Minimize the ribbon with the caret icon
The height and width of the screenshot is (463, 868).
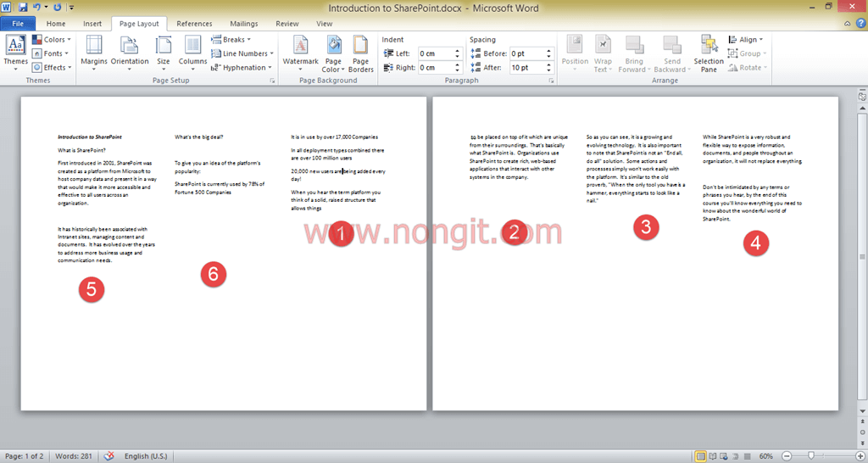point(847,23)
